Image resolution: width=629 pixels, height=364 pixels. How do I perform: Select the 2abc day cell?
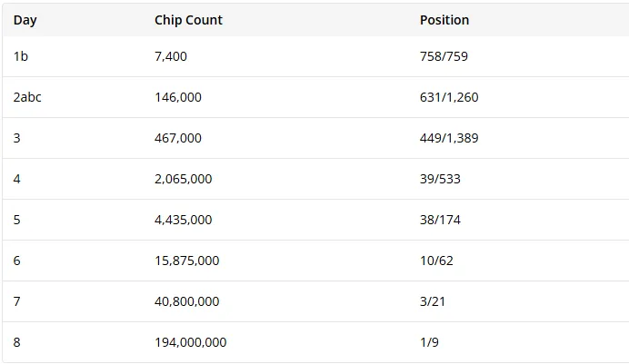coord(27,97)
